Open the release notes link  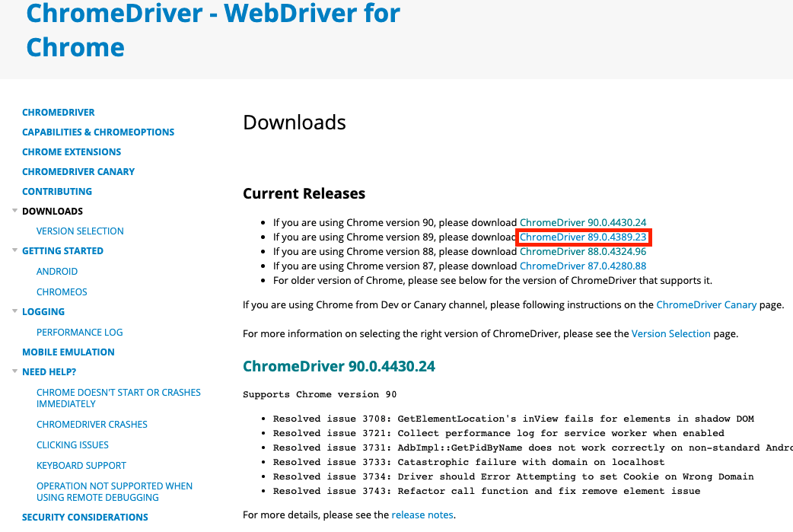pos(422,514)
